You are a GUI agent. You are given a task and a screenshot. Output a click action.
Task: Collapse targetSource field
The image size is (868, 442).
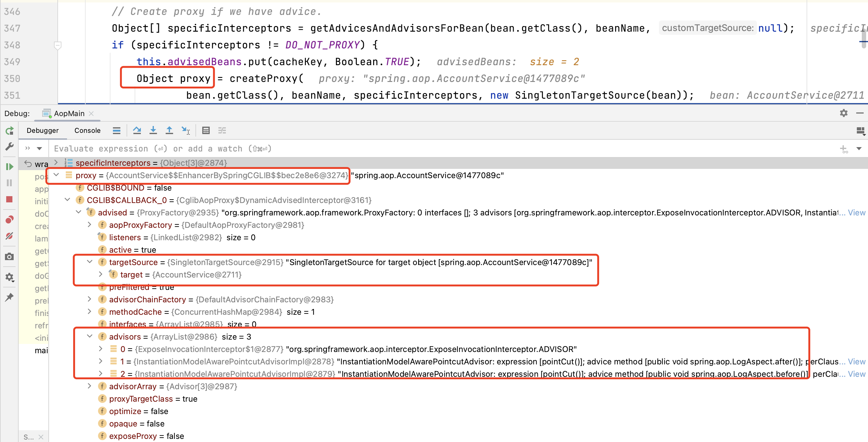tap(90, 262)
